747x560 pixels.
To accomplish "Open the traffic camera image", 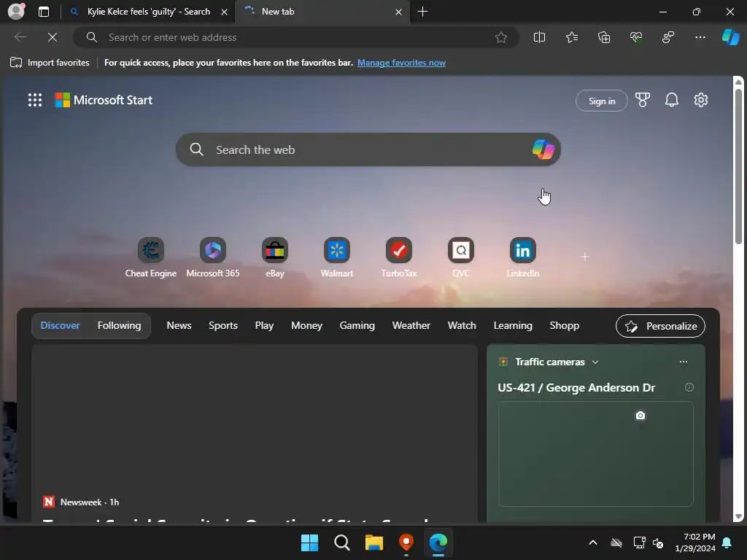I will click(595, 454).
